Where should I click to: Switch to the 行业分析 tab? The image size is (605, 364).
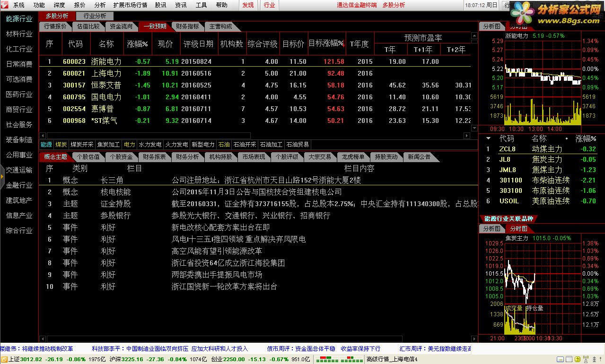tap(95, 16)
